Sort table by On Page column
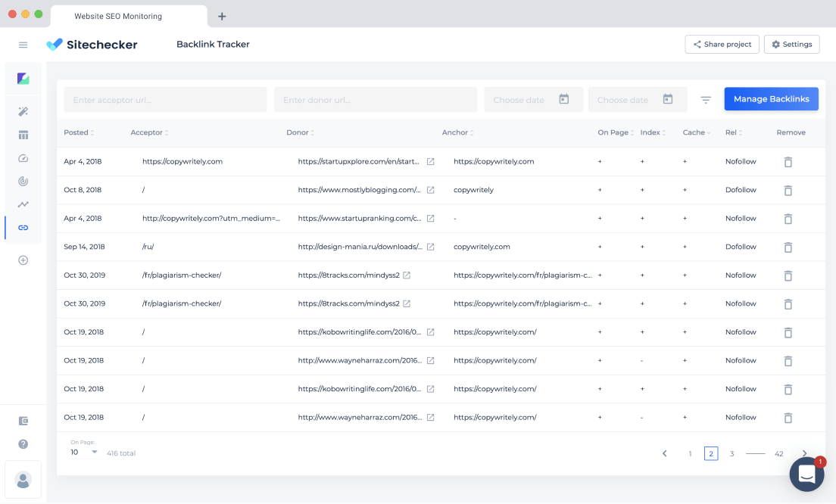Viewport: 836px width, 504px height. click(616, 132)
